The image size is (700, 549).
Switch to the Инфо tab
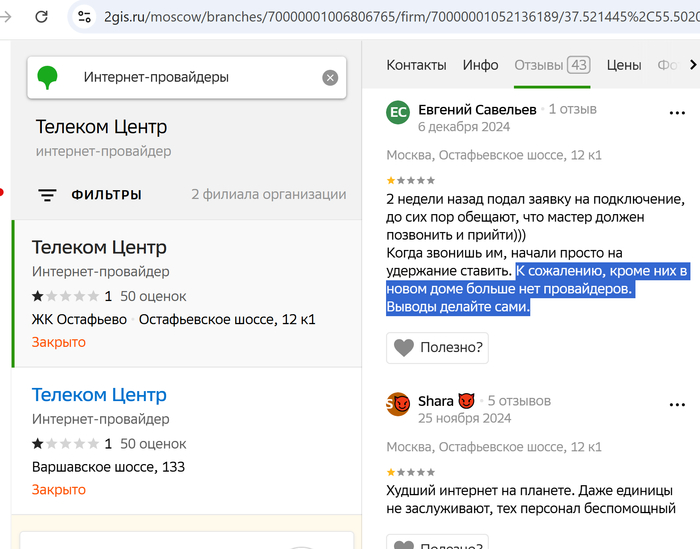480,65
